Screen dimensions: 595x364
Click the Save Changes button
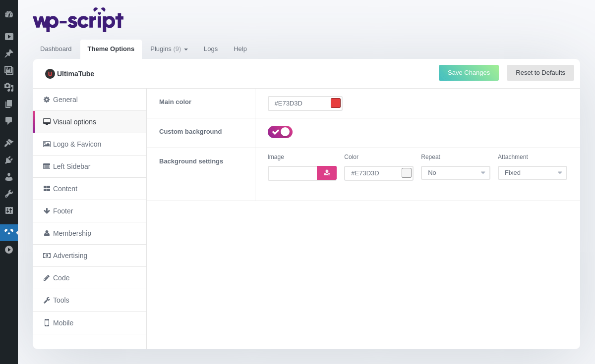(469, 73)
